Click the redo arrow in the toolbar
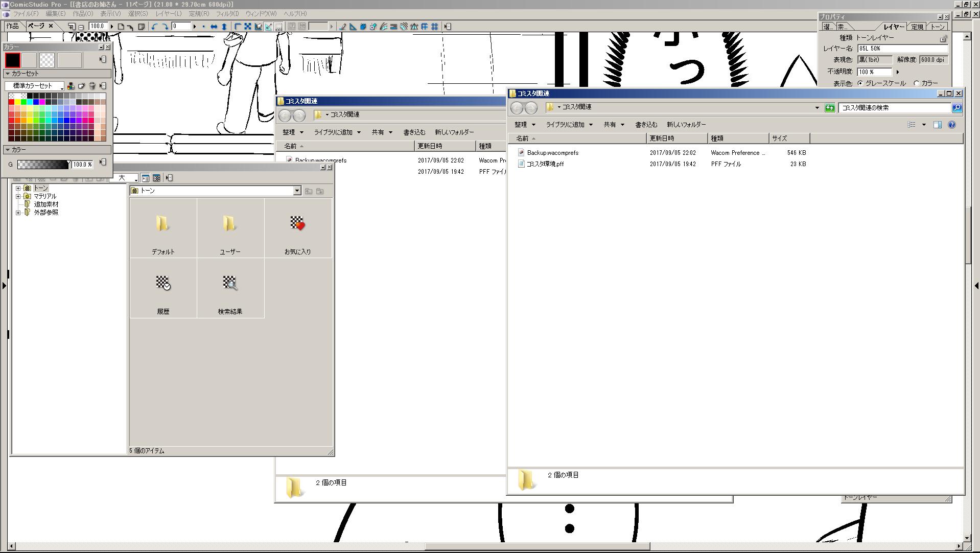This screenshot has width=980, height=553. (165, 27)
